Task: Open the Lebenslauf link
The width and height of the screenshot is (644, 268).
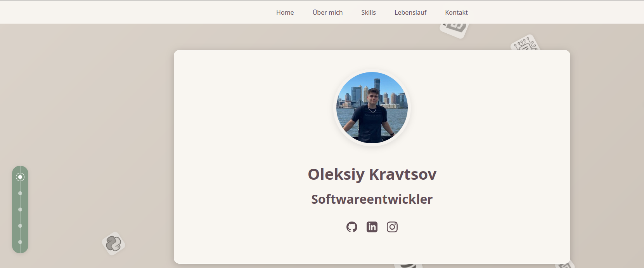Action: tap(410, 12)
